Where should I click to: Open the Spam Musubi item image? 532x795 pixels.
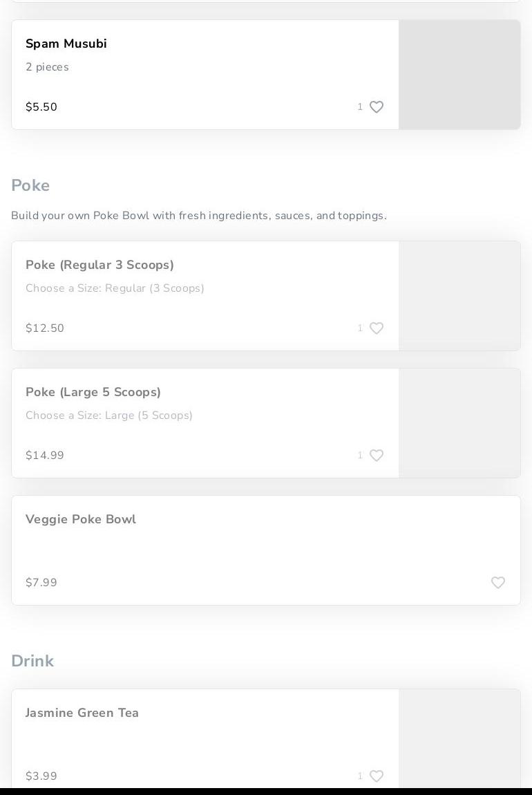[x=459, y=75]
